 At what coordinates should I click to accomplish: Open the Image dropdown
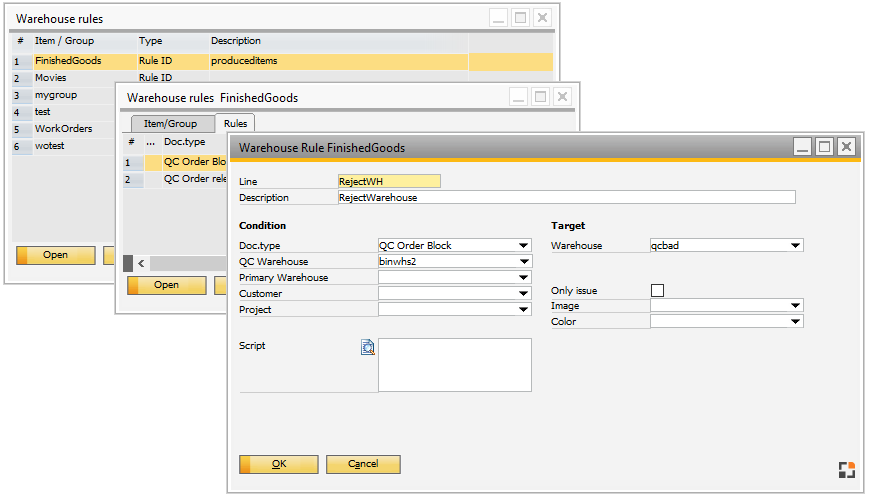796,306
